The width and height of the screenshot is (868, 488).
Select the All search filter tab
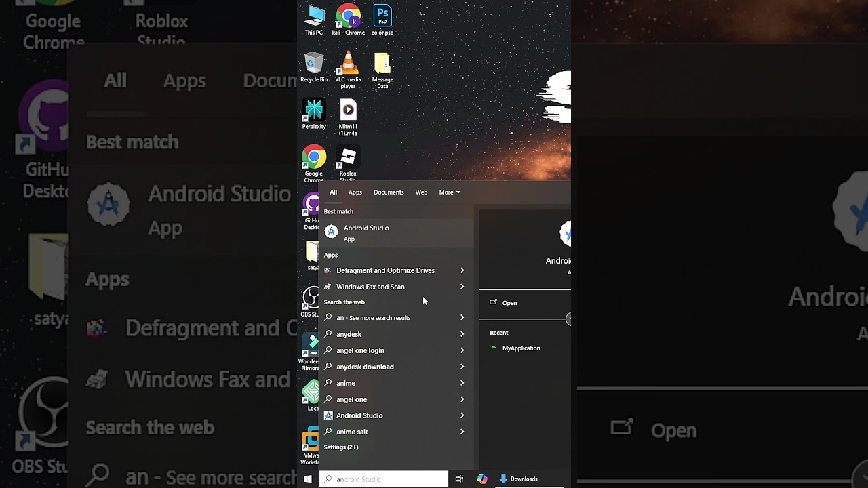(333, 192)
